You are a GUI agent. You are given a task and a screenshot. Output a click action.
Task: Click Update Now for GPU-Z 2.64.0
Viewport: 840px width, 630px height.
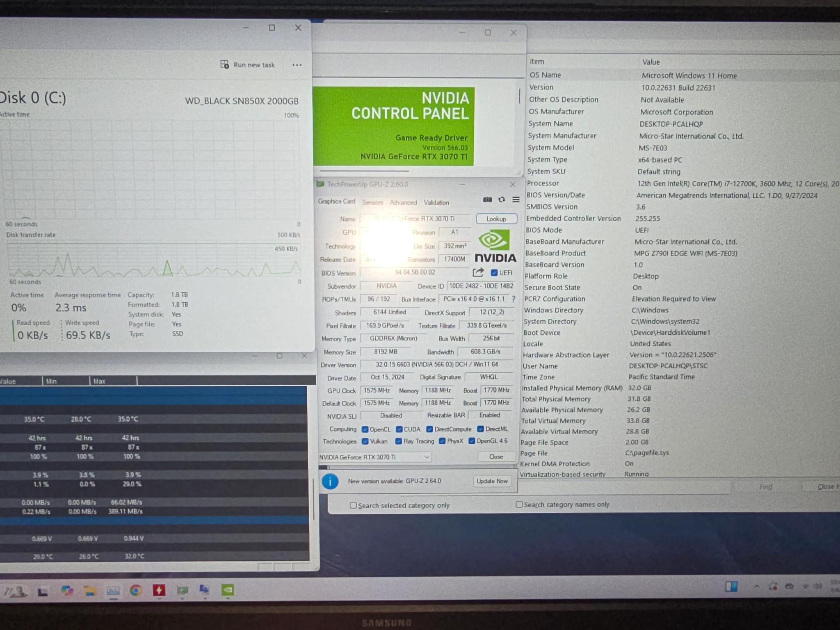pyautogui.click(x=492, y=481)
